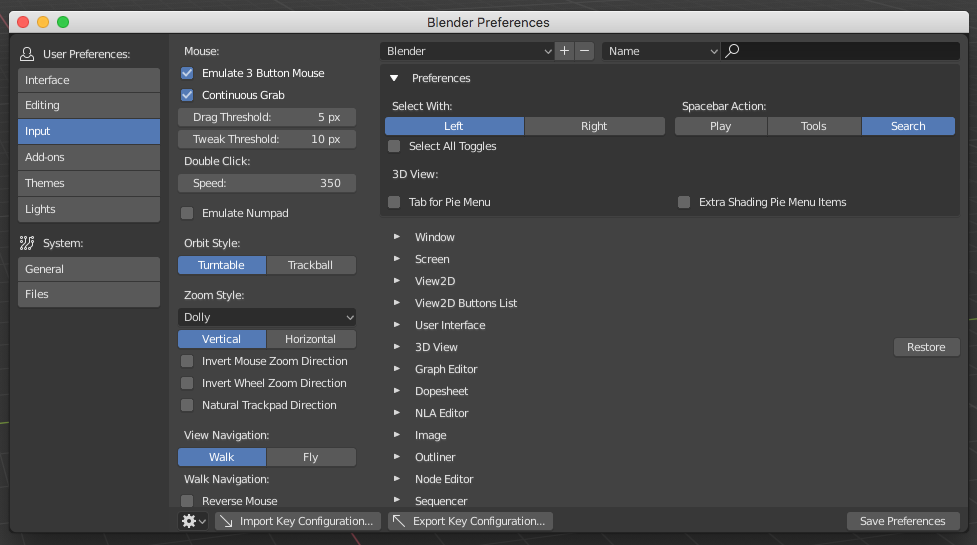Enable Extra Shading Pie Menu Items
This screenshot has width=977, height=545.
[x=684, y=202]
